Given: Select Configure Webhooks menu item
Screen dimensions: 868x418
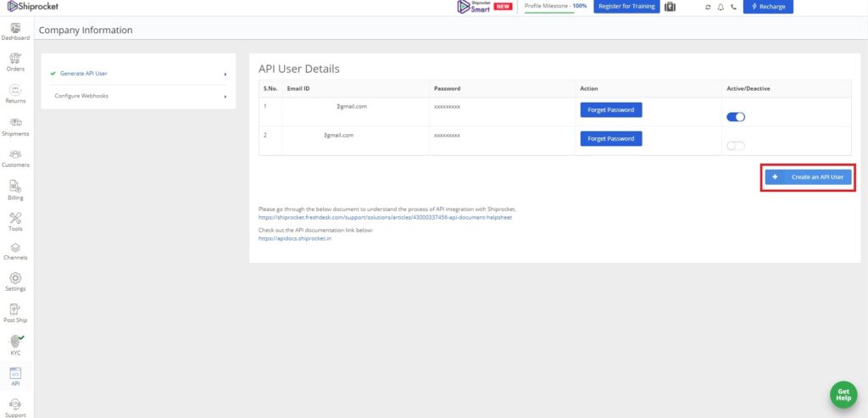Looking at the screenshot, I should [81, 96].
